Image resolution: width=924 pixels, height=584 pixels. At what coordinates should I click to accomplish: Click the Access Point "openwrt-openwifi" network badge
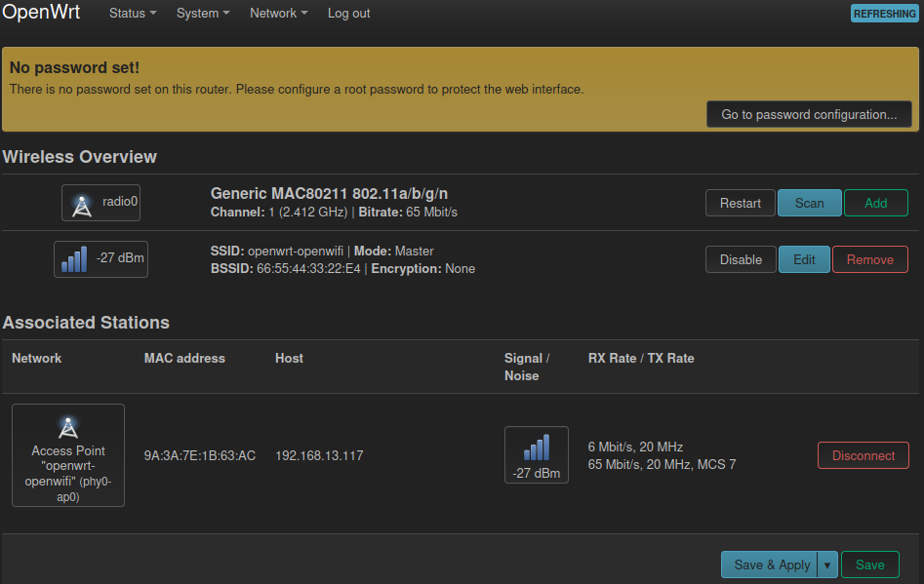(x=68, y=455)
